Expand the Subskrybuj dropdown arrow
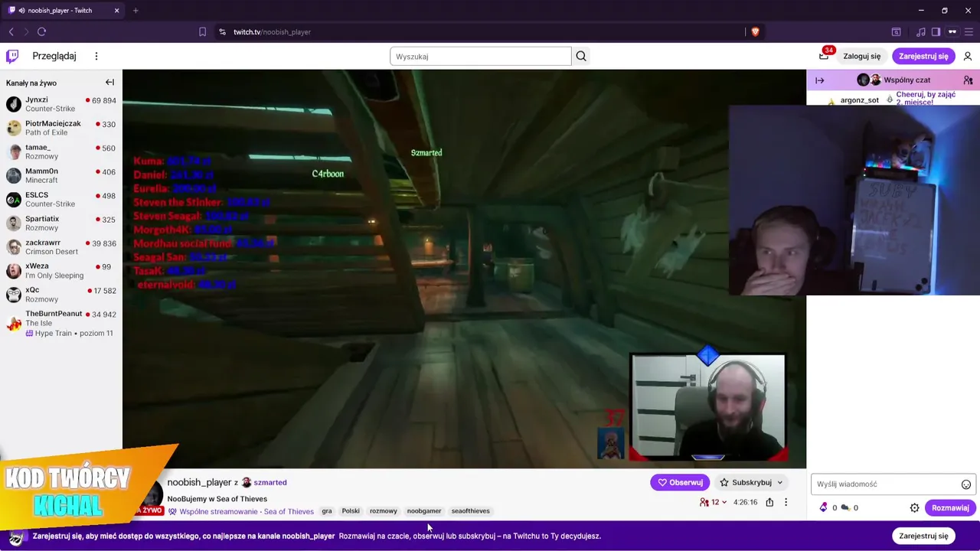Viewport: 980px width, 551px height. point(779,482)
